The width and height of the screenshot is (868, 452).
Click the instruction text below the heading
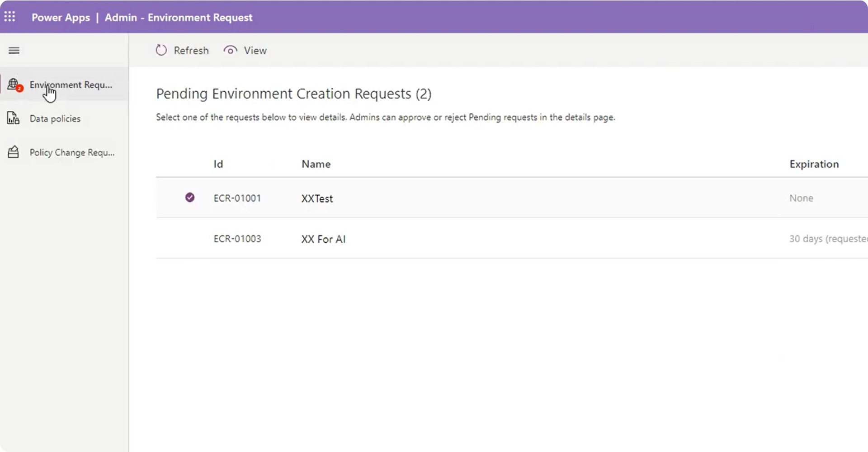coord(386,117)
